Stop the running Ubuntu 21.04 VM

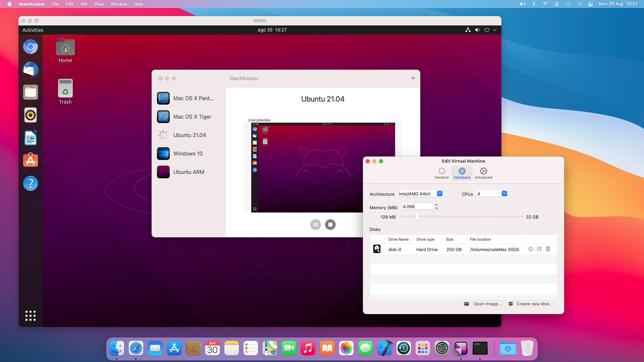[330, 225]
